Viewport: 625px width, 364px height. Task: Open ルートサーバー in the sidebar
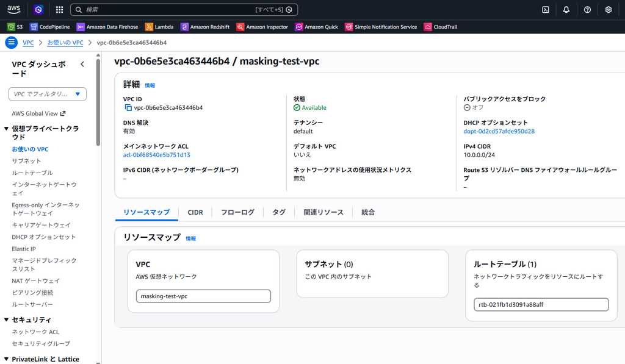(x=32, y=304)
